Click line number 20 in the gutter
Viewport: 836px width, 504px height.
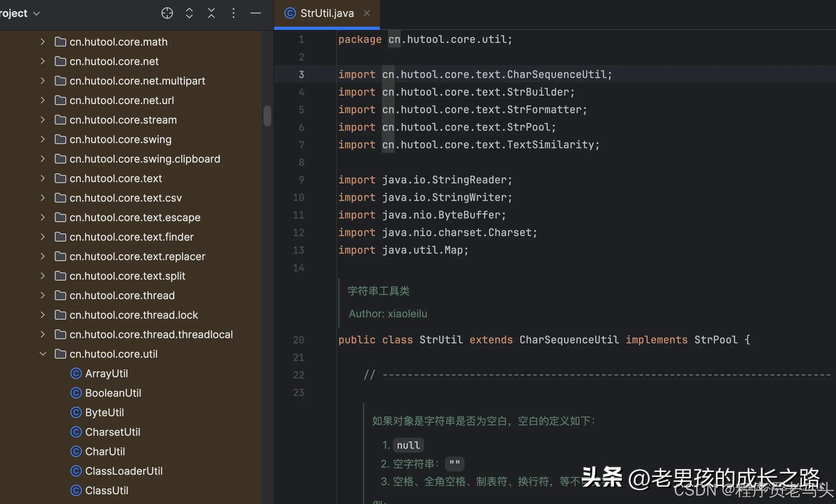coord(298,339)
